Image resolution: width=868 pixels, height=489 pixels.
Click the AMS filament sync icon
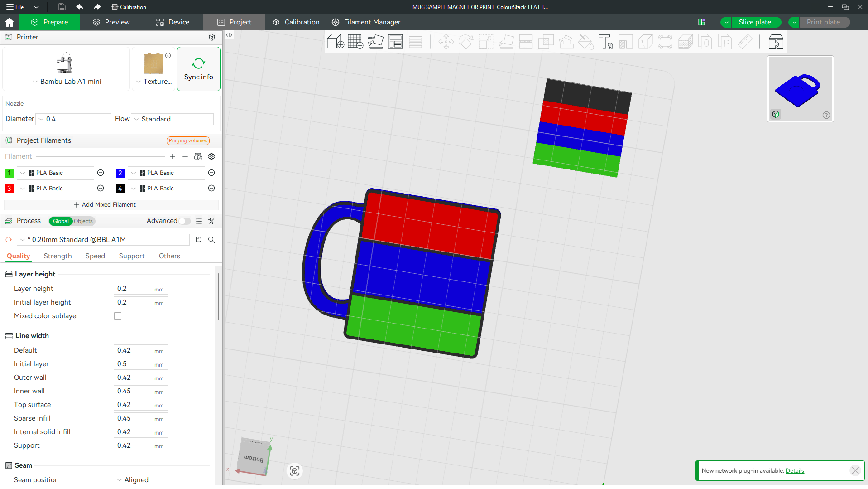198,156
